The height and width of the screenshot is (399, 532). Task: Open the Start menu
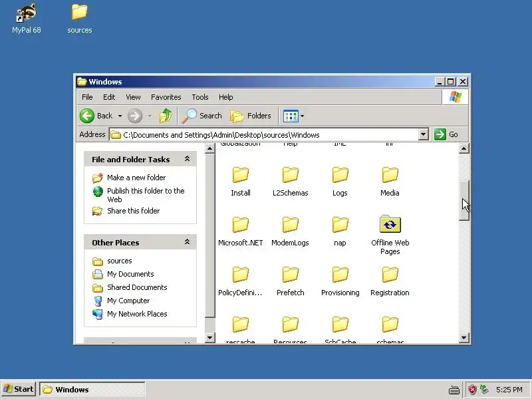click(x=19, y=389)
